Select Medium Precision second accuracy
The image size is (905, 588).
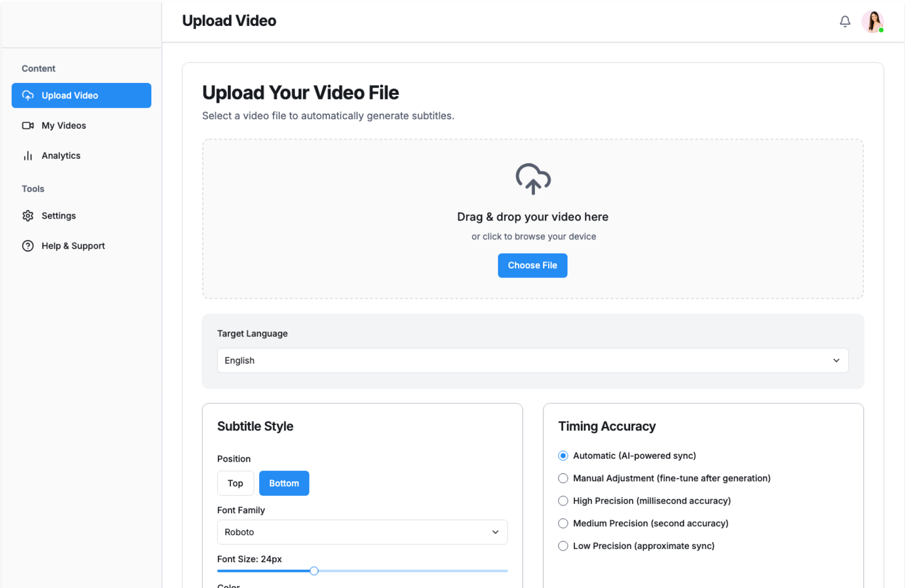pyautogui.click(x=563, y=523)
